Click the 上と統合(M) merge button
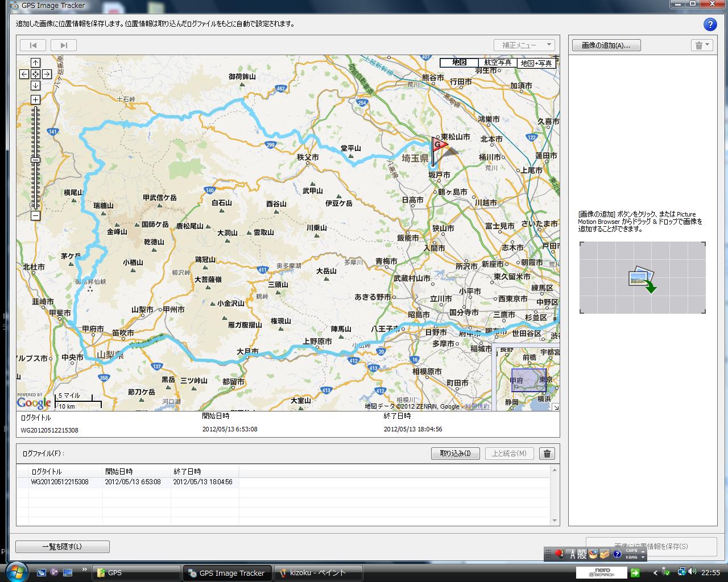This screenshot has height=582, width=728. [x=509, y=454]
